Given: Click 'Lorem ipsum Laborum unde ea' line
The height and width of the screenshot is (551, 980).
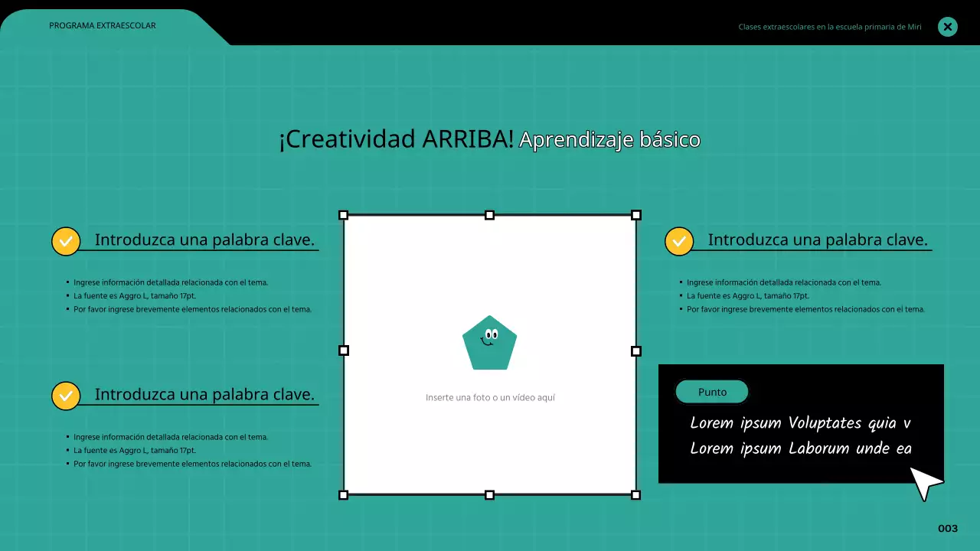Looking at the screenshot, I should 801,448.
